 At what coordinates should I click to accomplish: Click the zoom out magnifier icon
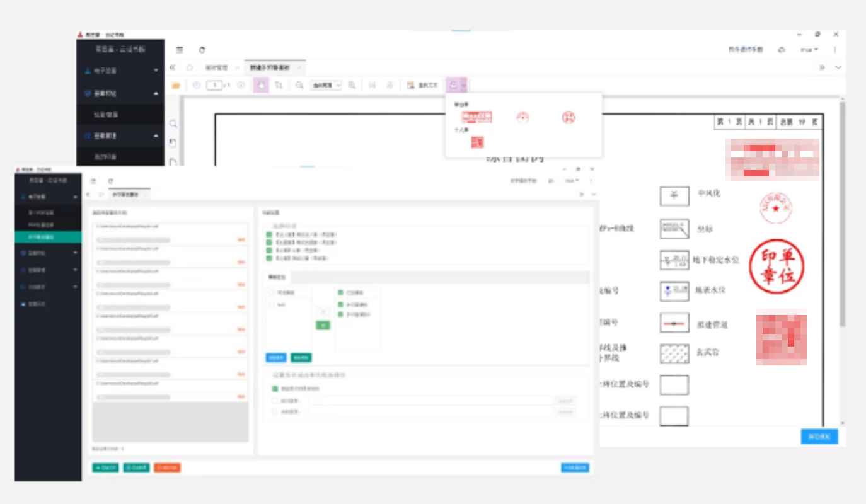pyautogui.click(x=299, y=85)
